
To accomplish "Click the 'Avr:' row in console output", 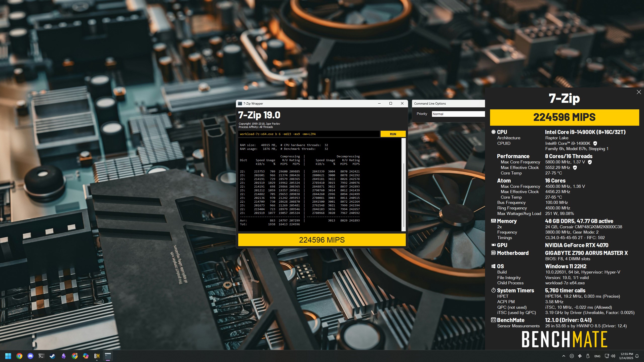I will click(x=300, y=220).
